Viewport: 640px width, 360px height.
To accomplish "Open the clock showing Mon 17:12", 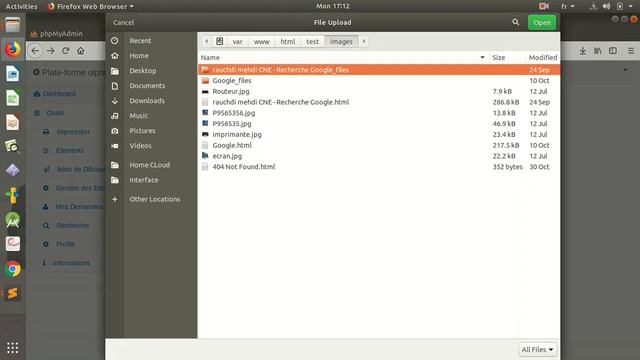I will pos(333,6).
